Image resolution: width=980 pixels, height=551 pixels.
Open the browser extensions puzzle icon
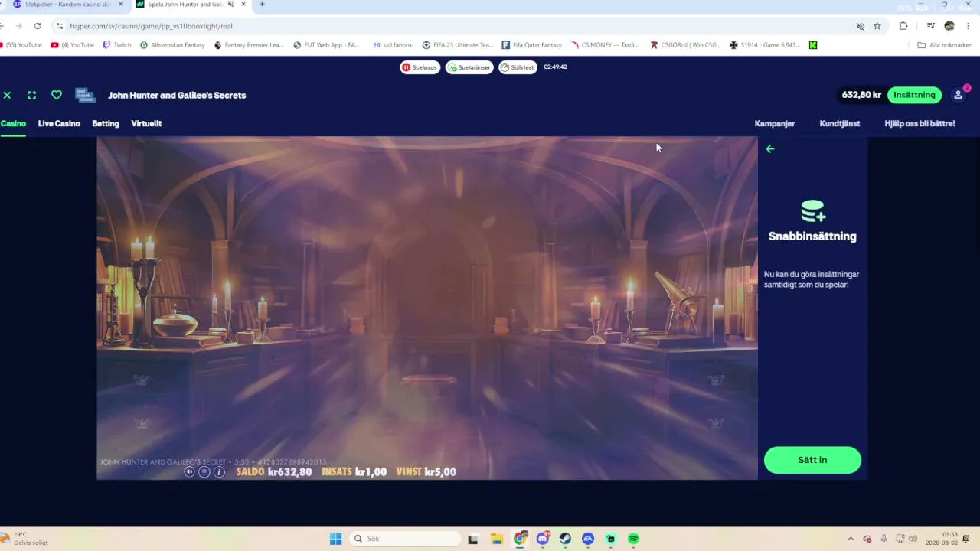(903, 26)
